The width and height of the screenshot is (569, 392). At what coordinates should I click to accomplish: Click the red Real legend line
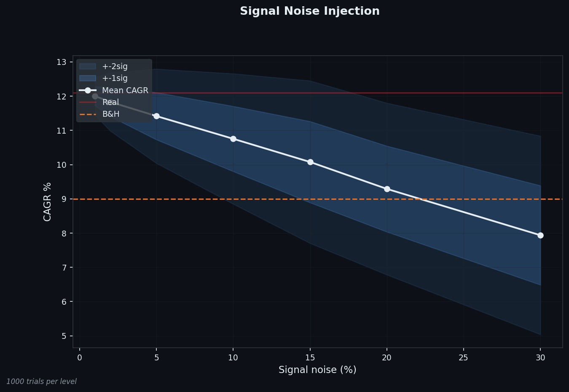coord(88,102)
